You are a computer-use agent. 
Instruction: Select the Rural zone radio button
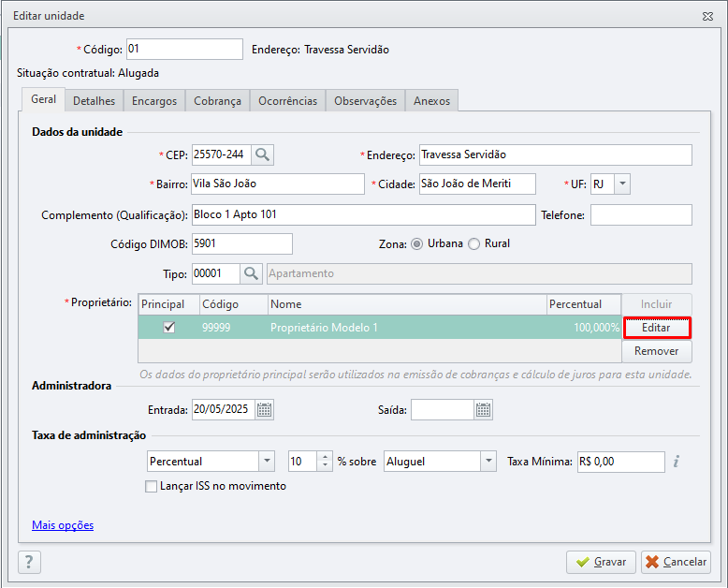coord(473,243)
